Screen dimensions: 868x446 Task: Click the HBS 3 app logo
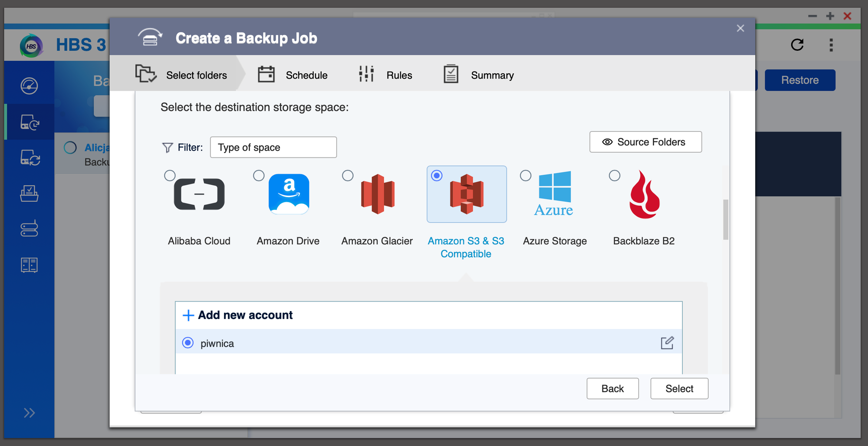(x=31, y=45)
